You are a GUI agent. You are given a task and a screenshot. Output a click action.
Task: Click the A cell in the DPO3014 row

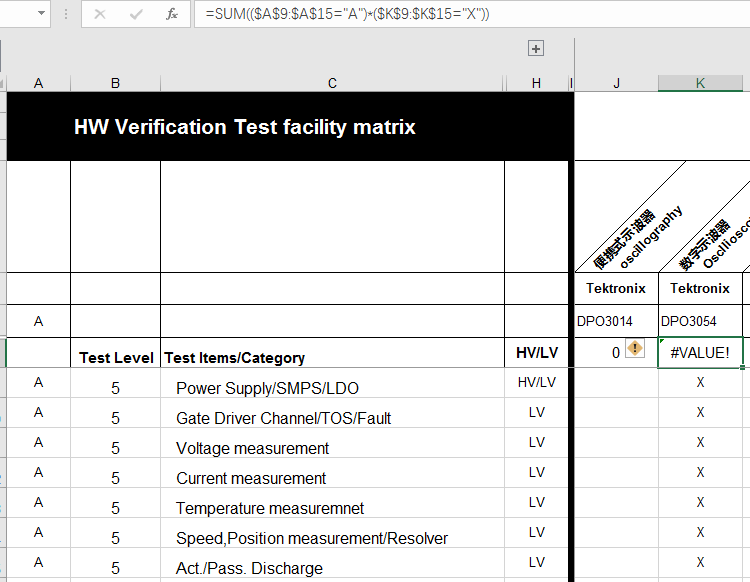(39, 321)
